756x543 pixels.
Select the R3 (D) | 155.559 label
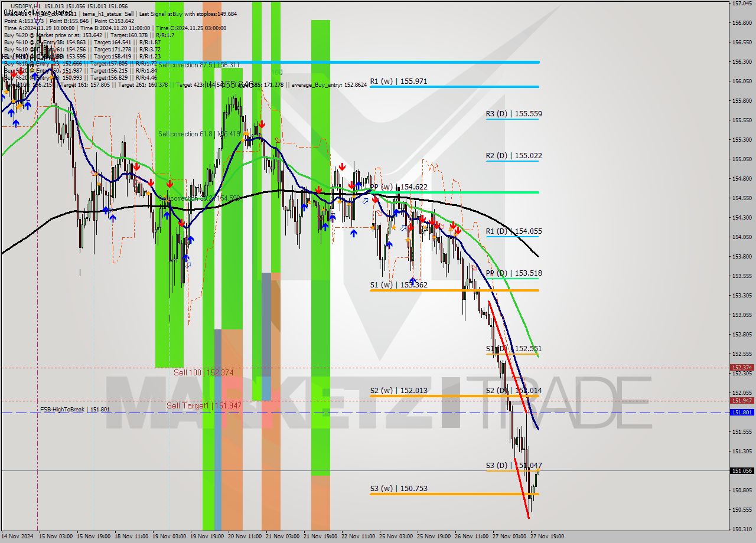514,114
